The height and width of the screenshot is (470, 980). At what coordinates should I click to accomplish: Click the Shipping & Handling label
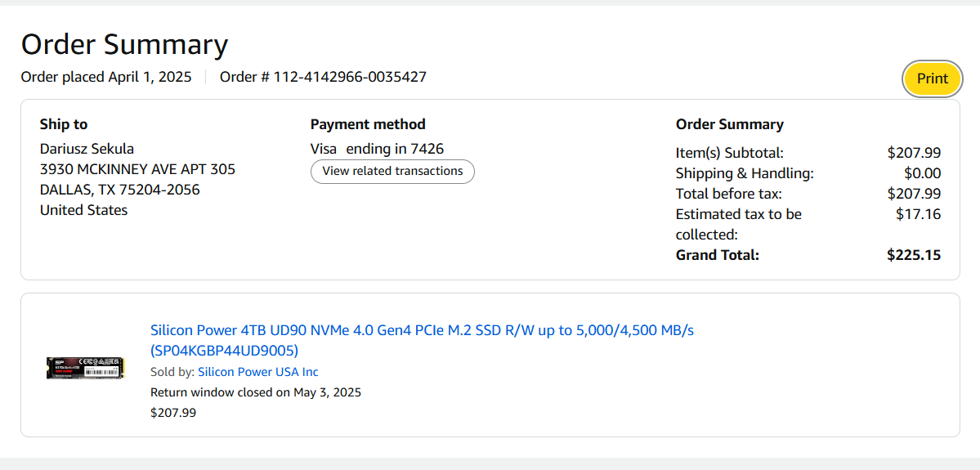[x=745, y=173]
